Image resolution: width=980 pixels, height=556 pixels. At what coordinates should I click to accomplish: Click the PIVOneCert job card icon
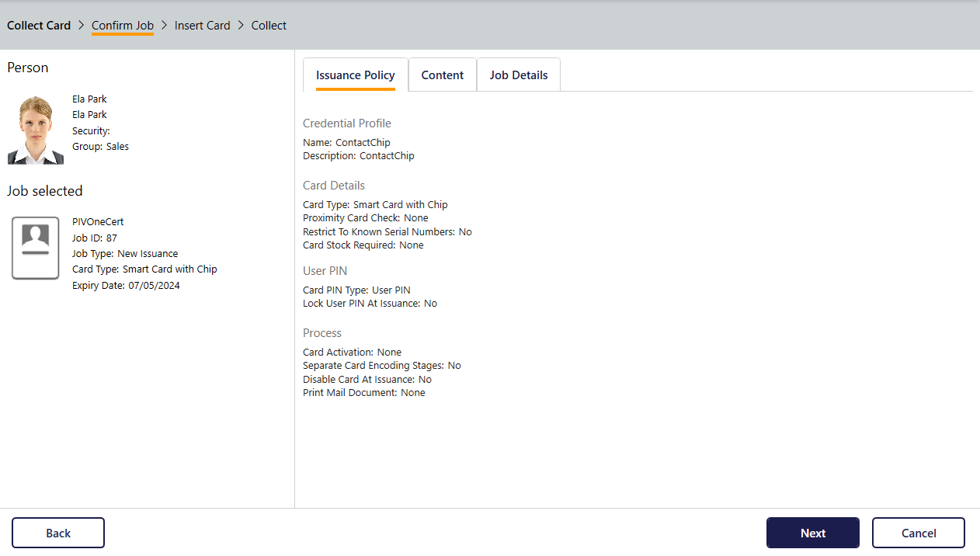(36, 248)
